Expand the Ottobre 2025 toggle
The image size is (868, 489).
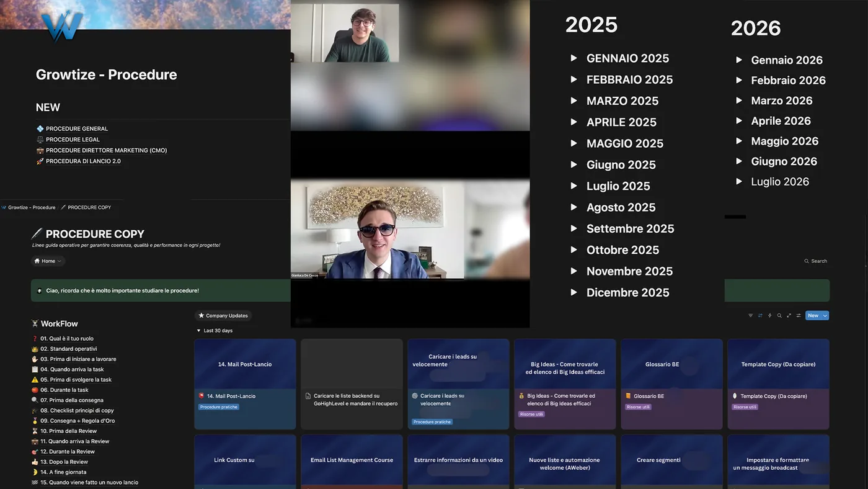[573, 250]
